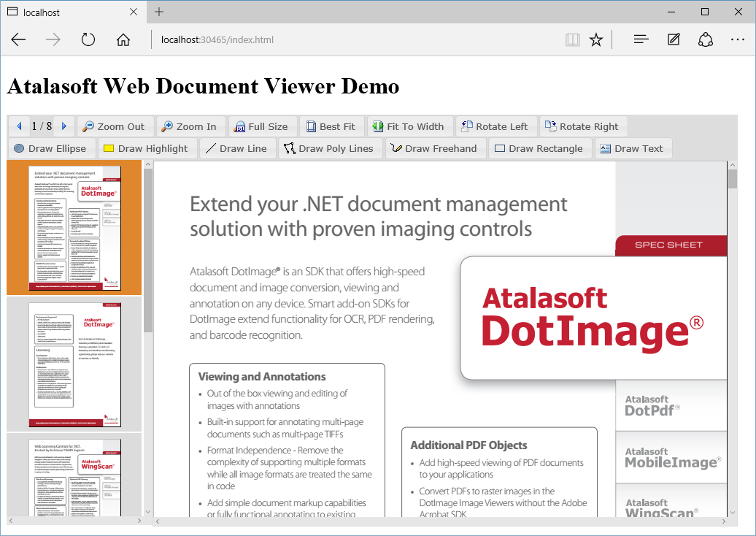Select the Draw Ellipse tool
This screenshot has width=756, height=536.
[51, 148]
